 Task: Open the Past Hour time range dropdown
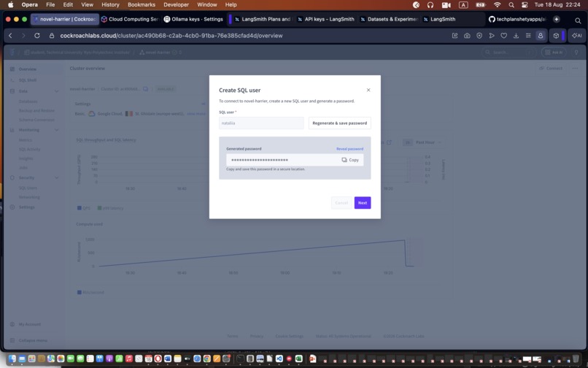pos(428,142)
